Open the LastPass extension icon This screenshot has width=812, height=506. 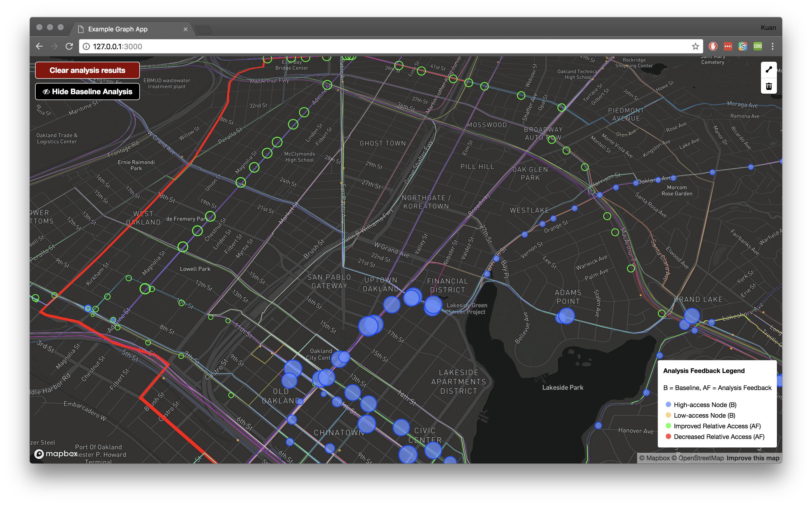(x=728, y=47)
